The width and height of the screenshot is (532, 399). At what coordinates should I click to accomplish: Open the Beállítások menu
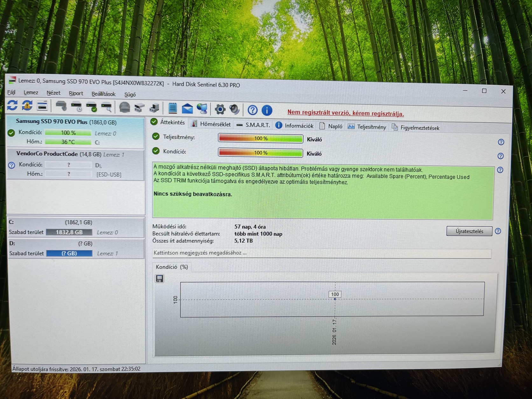click(103, 94)
